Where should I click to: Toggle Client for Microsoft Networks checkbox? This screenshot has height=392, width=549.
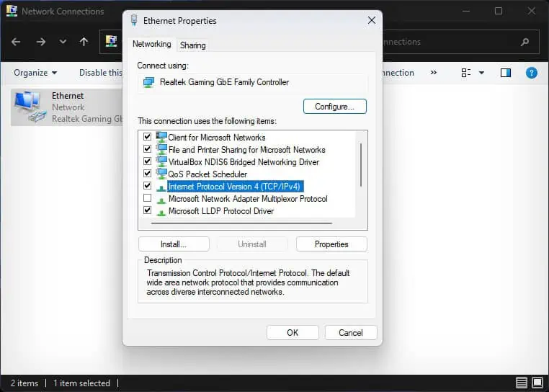(x=148, y=137)
